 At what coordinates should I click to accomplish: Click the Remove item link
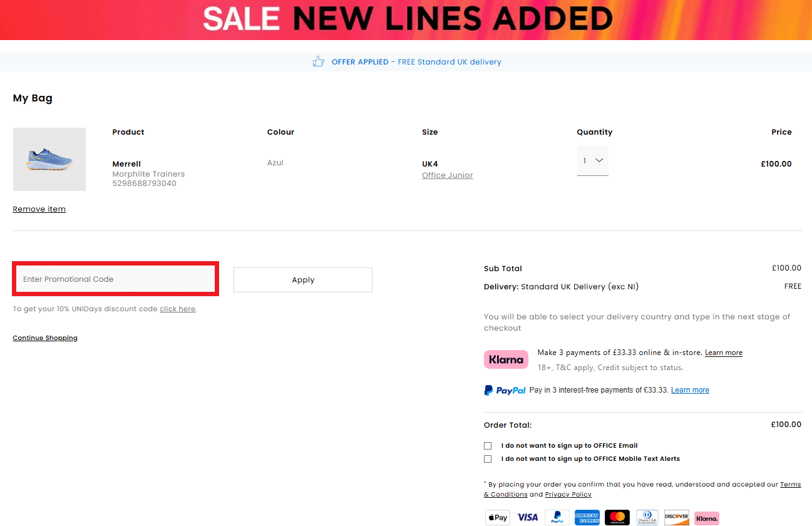pyautogui.click(x=39, y=209)
